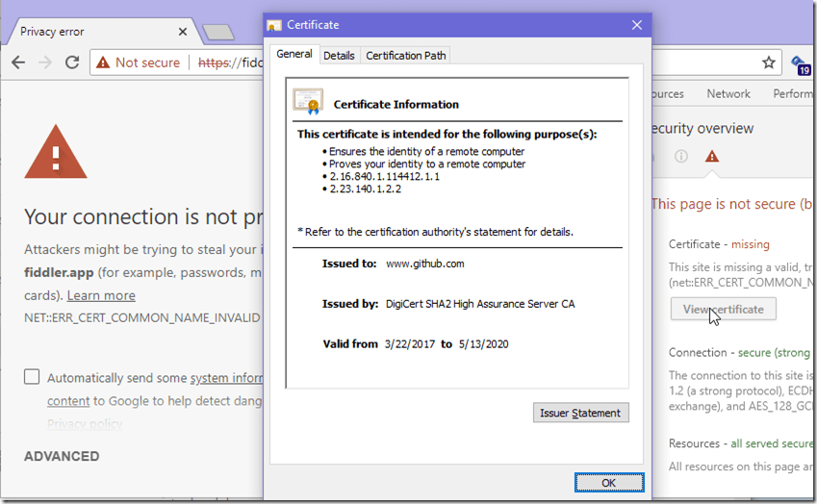Click the View certificate button
The image size is (817, 504).
coord(723,309)
